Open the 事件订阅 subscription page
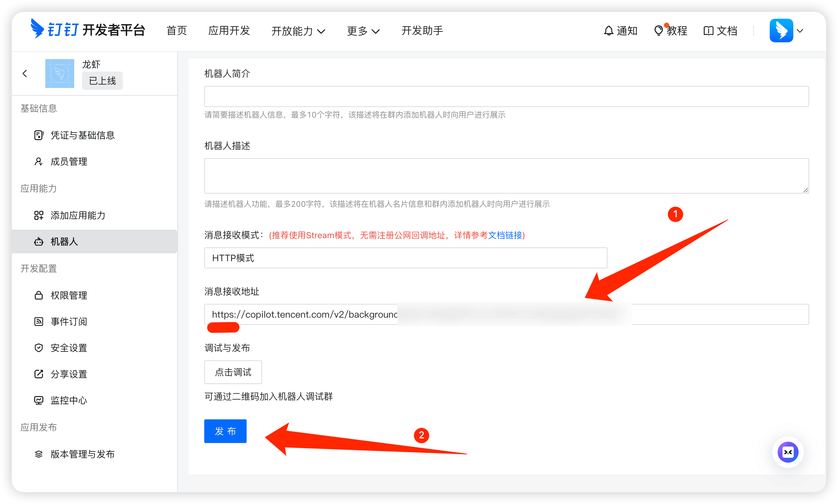 click(x=69, y=322)
